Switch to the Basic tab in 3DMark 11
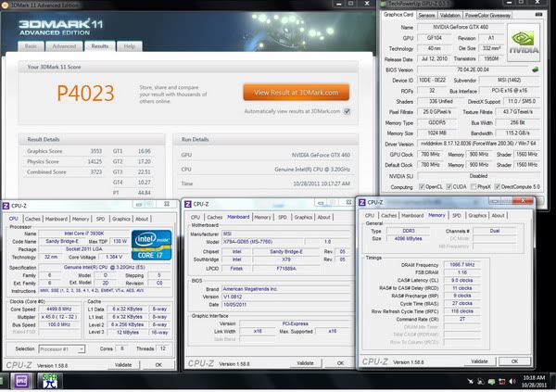Image resolution: width=556 pixels, height=392 pixels. tap(31, 46)
